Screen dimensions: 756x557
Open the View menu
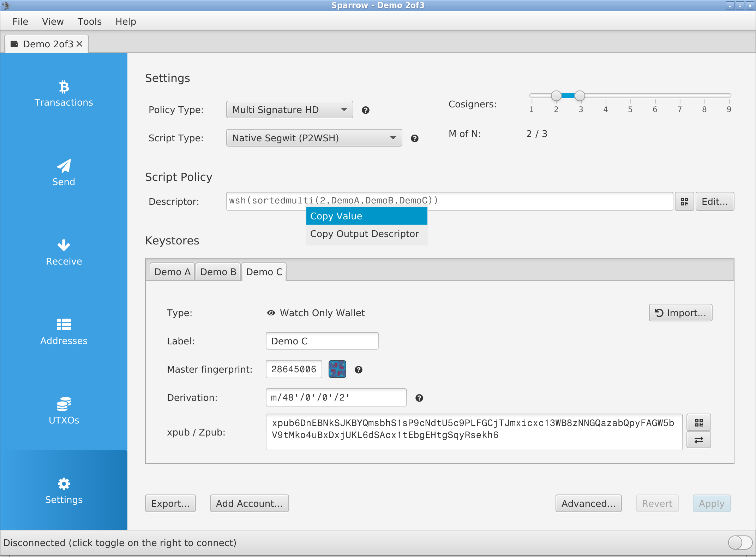click(53, 22)
